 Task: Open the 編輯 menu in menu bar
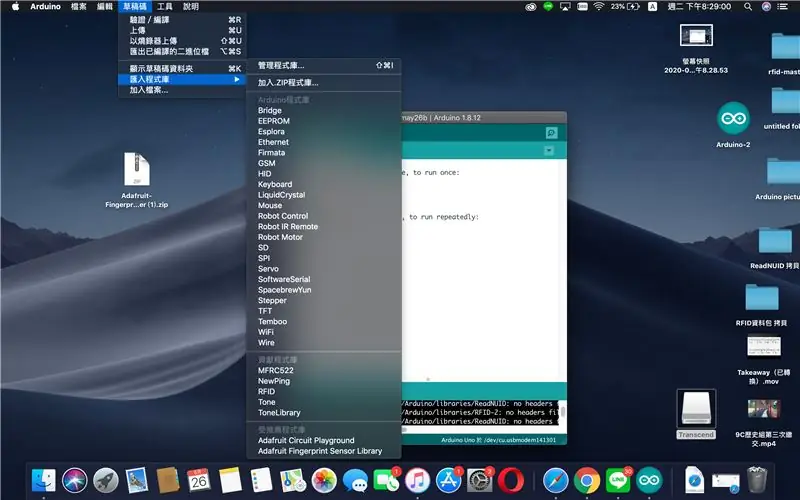(x=105, y=7)
